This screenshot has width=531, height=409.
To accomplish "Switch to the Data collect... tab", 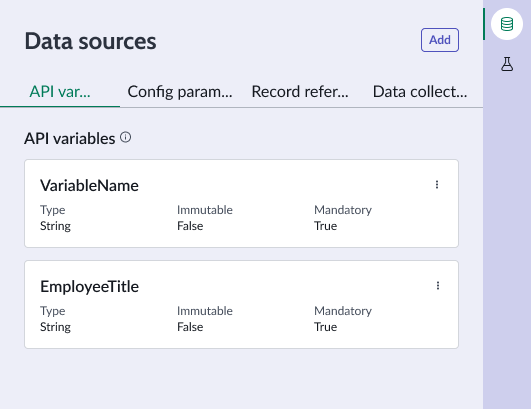I will [420, 92].
